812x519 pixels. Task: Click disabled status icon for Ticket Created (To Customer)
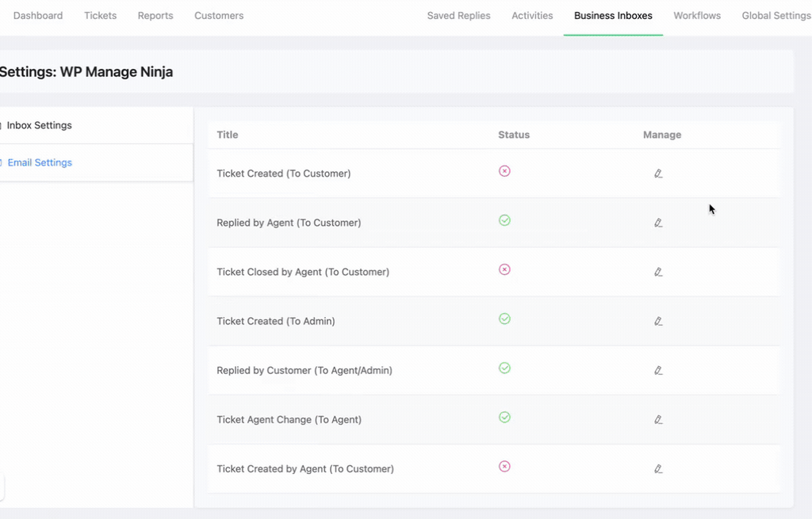[504, 171]
